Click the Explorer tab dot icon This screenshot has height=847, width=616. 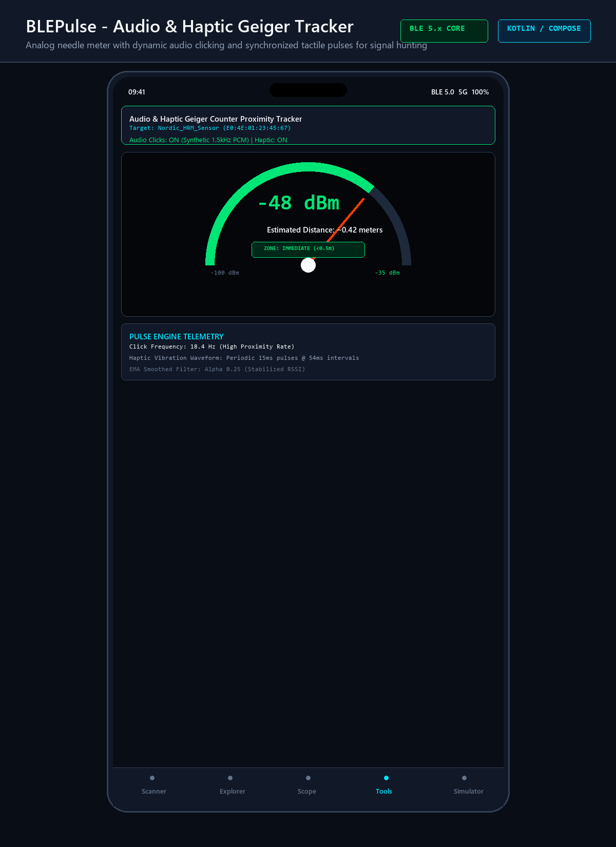click(230, 778)
